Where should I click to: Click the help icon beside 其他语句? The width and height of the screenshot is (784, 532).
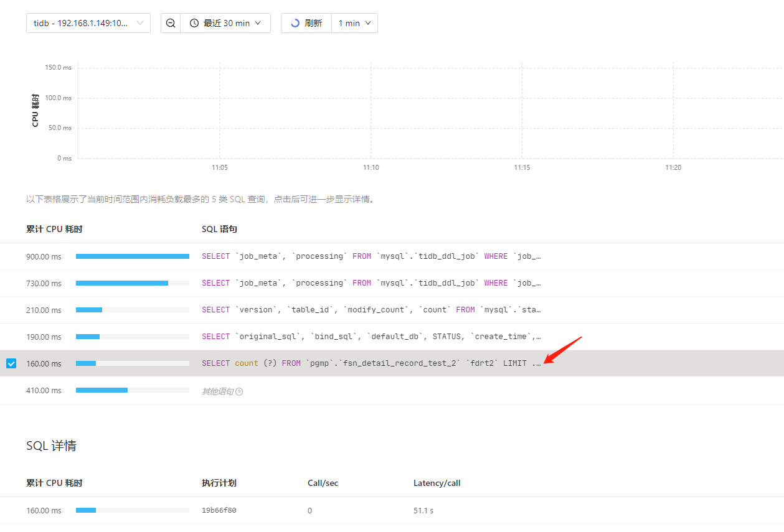point(239,391)
